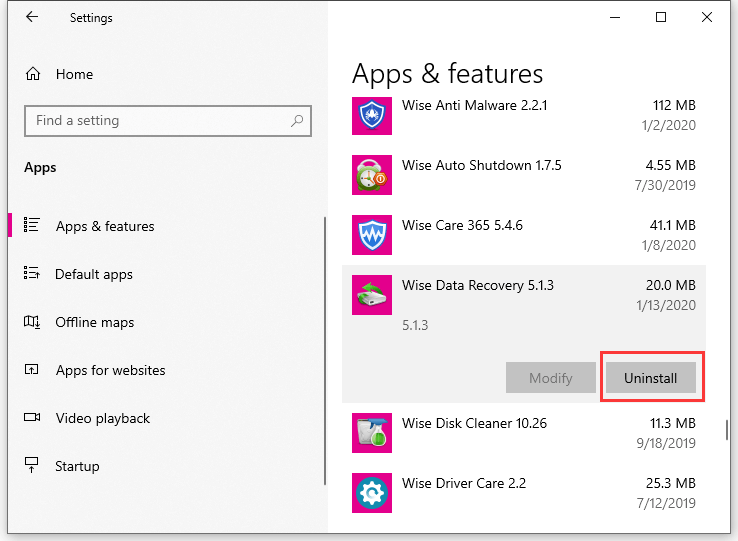This screenshot has width=738, height=541.
Task: Go back using the arrow icon
Action: point(32,17)
